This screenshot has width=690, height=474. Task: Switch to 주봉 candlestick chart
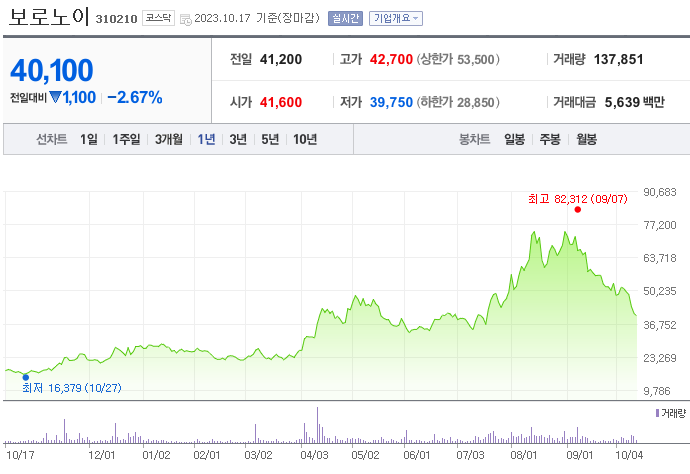pos(550,140)
